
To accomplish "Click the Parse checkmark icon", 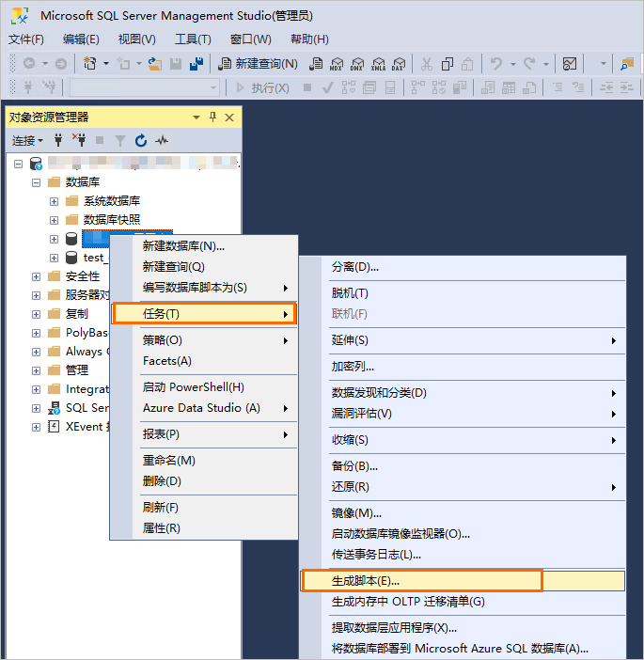I will pyautogui.click(x=327, y=88).
